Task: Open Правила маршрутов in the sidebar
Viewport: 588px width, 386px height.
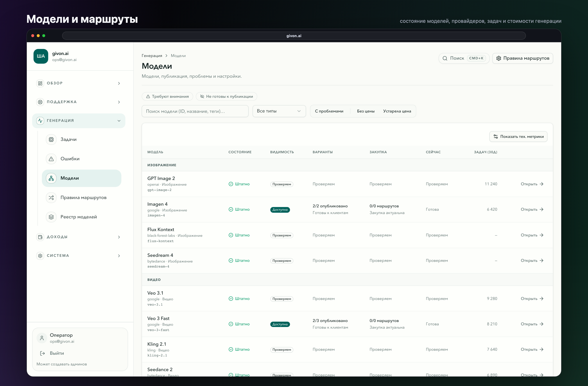Action: click(82, 197)
